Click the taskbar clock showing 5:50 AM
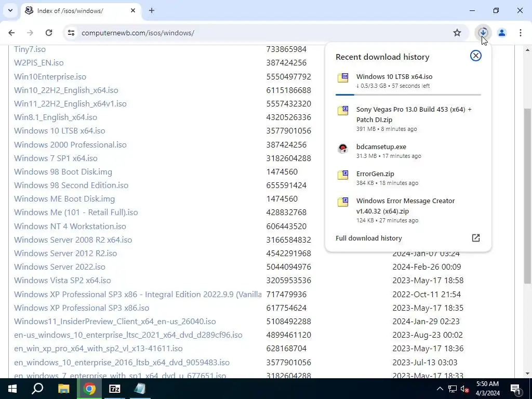Viewport: 532px width, 399px height. tap(487, 389)
